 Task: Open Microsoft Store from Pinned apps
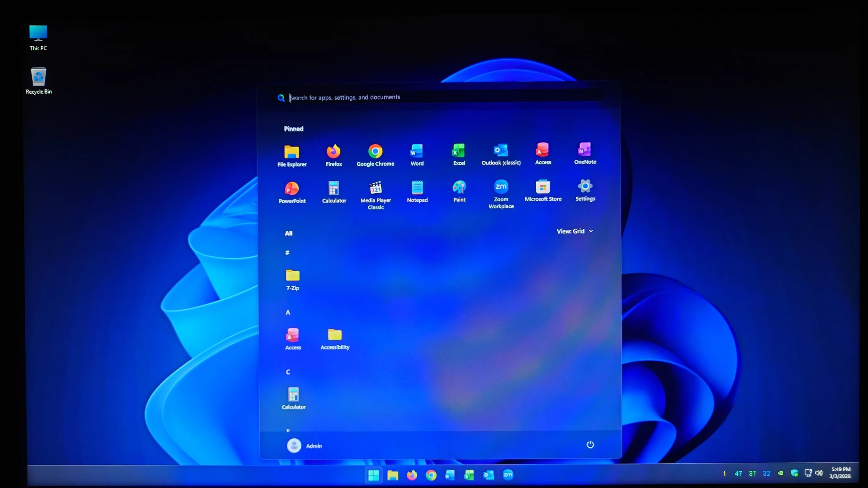[543, 191]
